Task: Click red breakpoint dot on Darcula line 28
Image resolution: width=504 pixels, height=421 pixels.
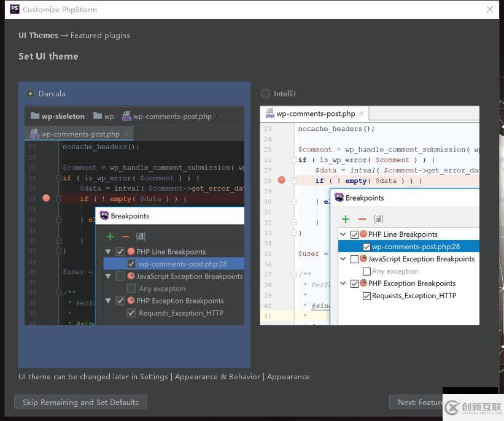Action: tap(46, 198)
